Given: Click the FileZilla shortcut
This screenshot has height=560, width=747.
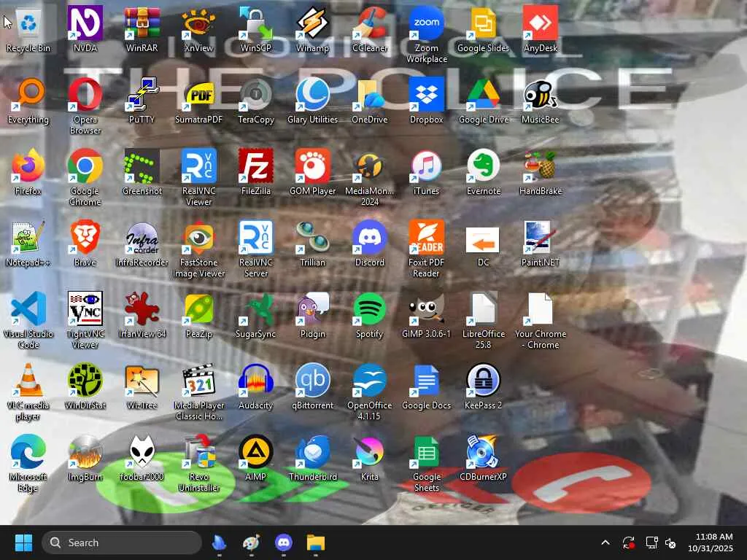Looking at the screenshot, I should tap(256, 172).
